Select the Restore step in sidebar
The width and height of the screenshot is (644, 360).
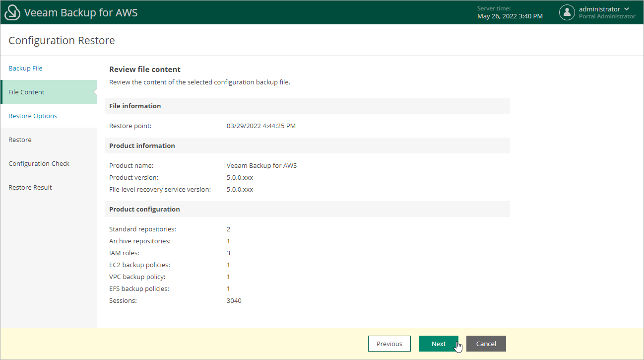click(x=20, y=140)
